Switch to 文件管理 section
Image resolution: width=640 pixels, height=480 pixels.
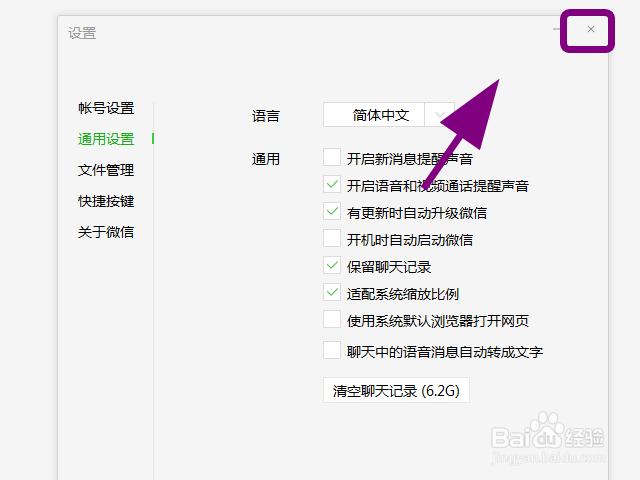106,170
